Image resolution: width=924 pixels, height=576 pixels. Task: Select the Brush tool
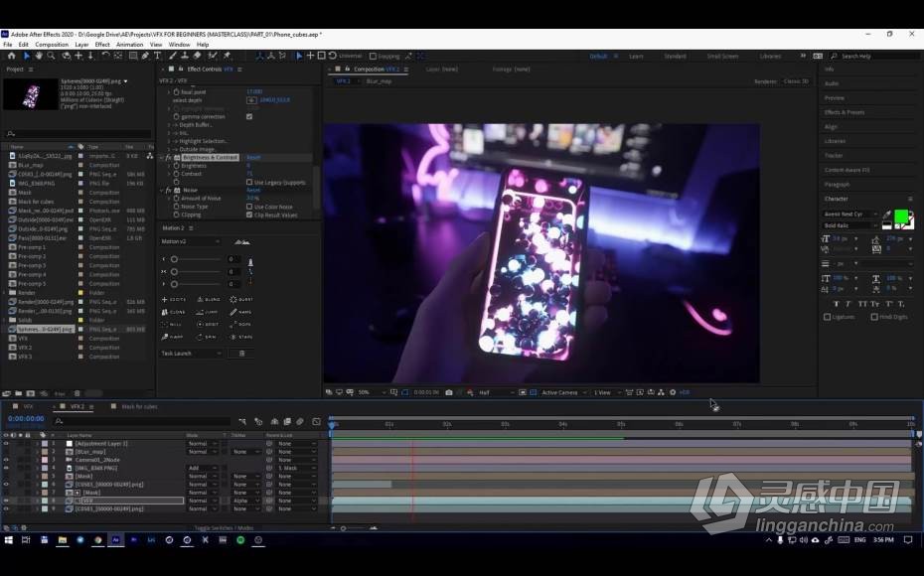click(173, 56)
